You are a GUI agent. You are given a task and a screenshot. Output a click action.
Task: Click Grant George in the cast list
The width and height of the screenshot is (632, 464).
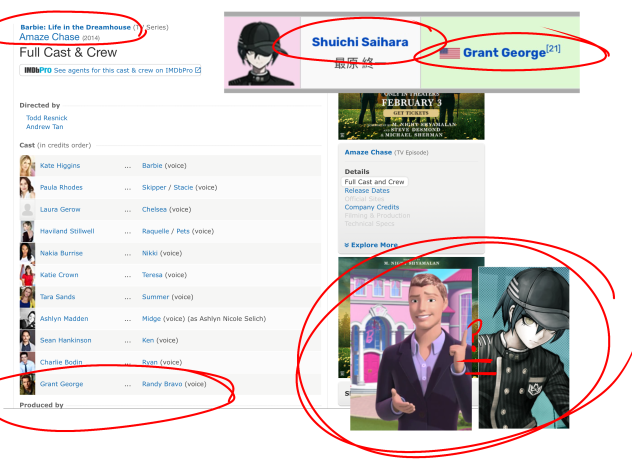(x=61, y=384)
